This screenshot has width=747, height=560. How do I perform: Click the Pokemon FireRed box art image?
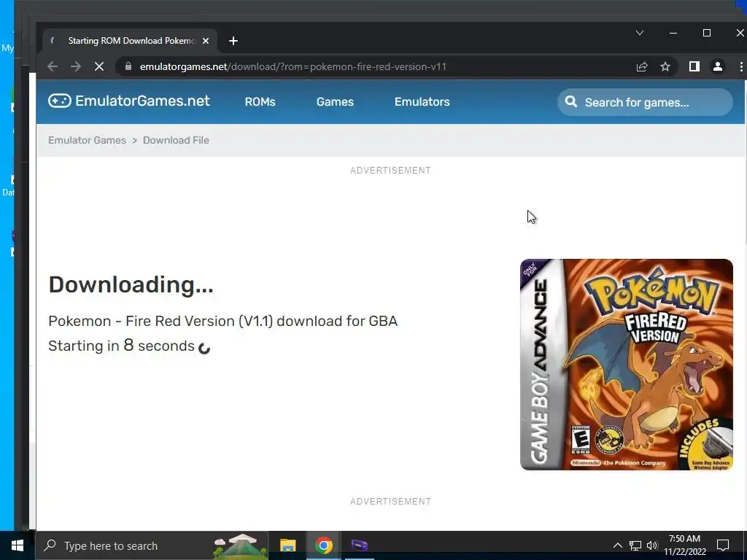[x=627, y=365]
